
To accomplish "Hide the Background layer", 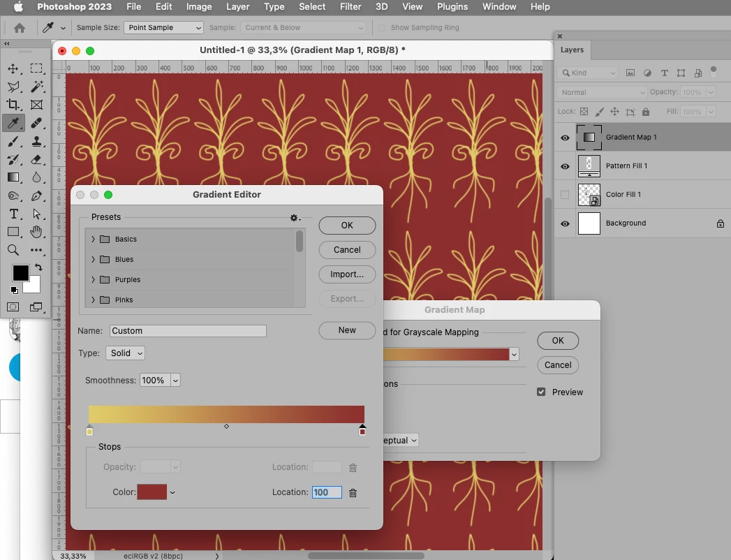I will coord(565,224).
